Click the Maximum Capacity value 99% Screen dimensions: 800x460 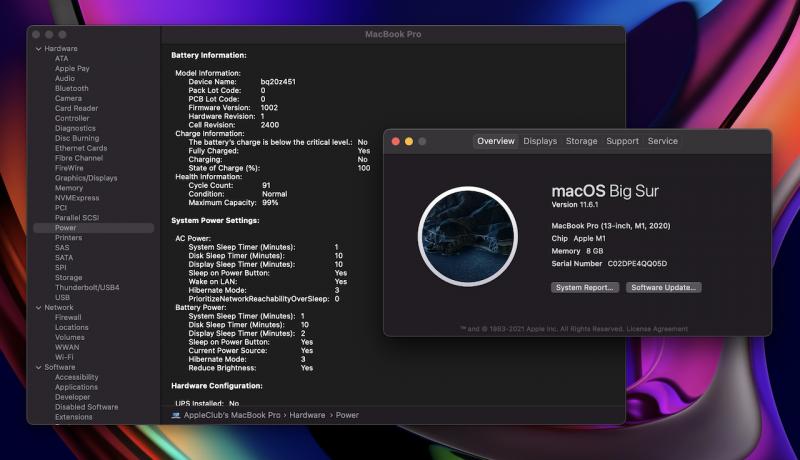tap(270, 203)
